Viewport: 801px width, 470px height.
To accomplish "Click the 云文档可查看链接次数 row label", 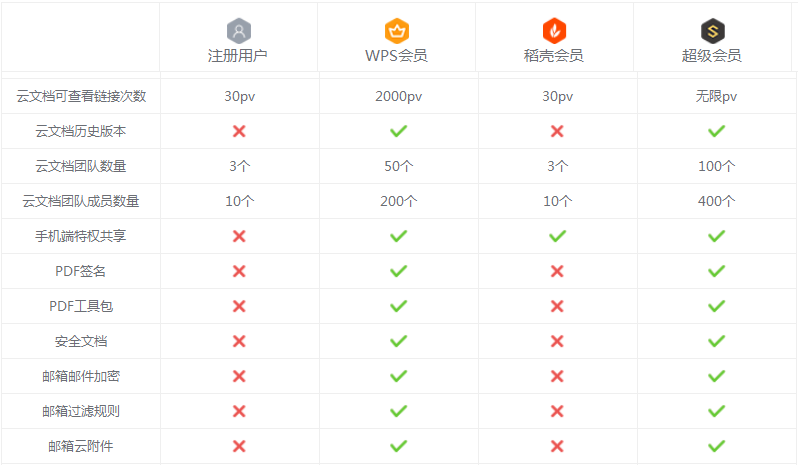I will (x=81, y=96).
